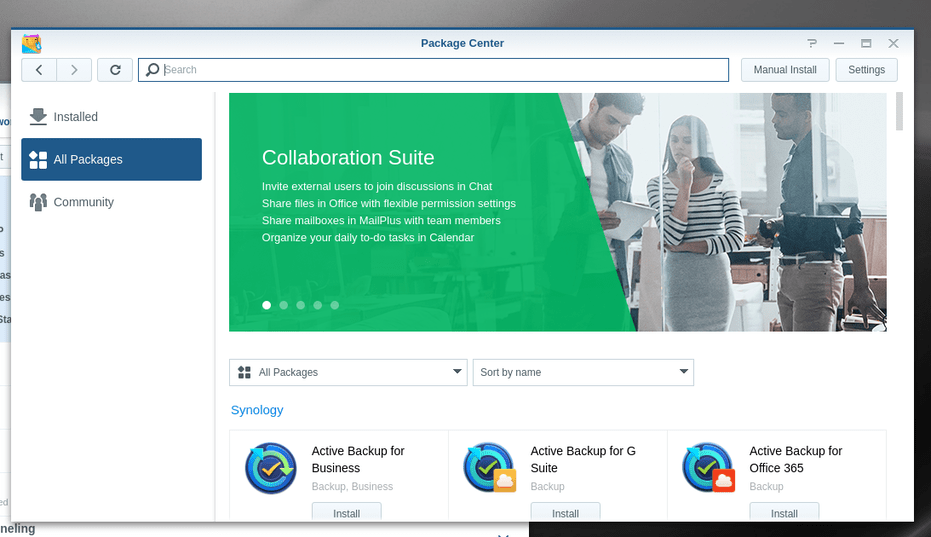Screen dimensions: 931x537
Task: Open Active Backup for G Suite title
Action: [x=583, y=459]
